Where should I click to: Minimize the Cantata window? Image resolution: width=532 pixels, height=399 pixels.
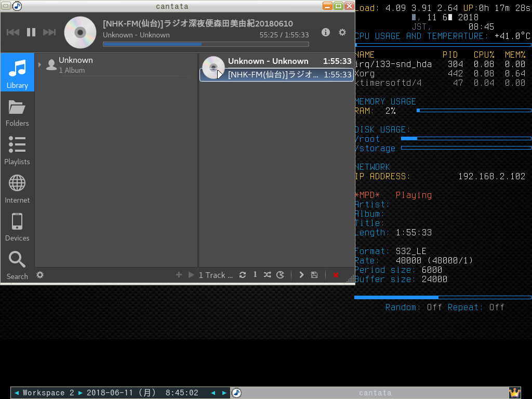[x=327, y=6]
